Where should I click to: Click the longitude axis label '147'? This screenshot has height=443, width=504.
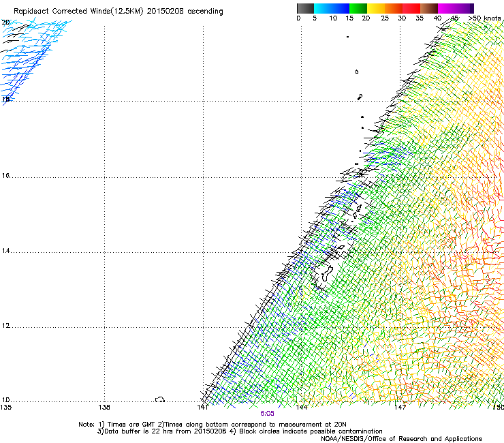click(x=400, y=408)
